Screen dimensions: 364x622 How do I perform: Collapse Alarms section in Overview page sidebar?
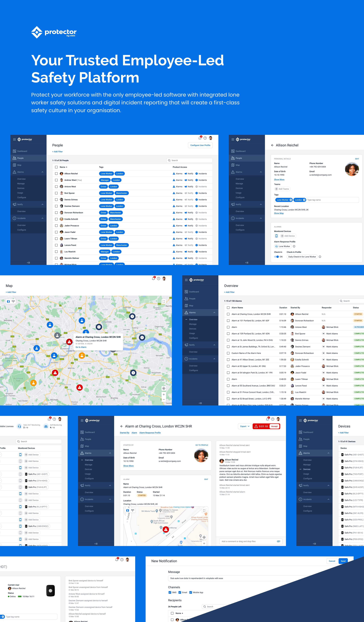pos(214,312)
